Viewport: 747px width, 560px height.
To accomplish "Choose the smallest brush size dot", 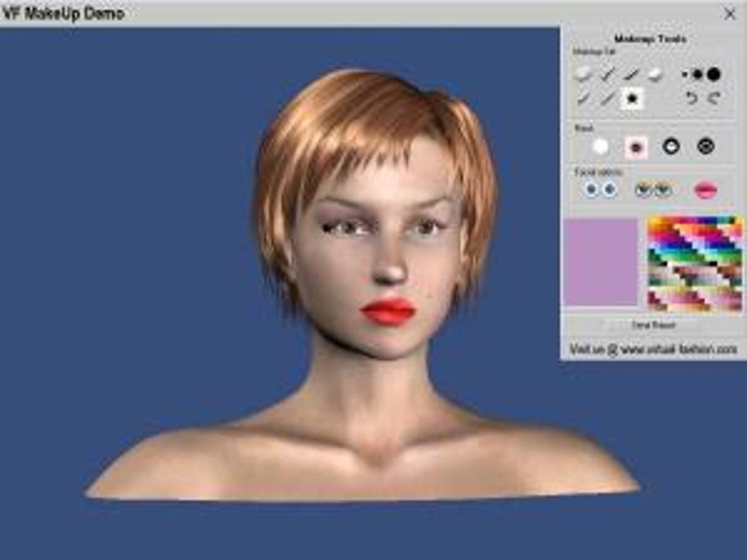I will click(x=684, y=73).
